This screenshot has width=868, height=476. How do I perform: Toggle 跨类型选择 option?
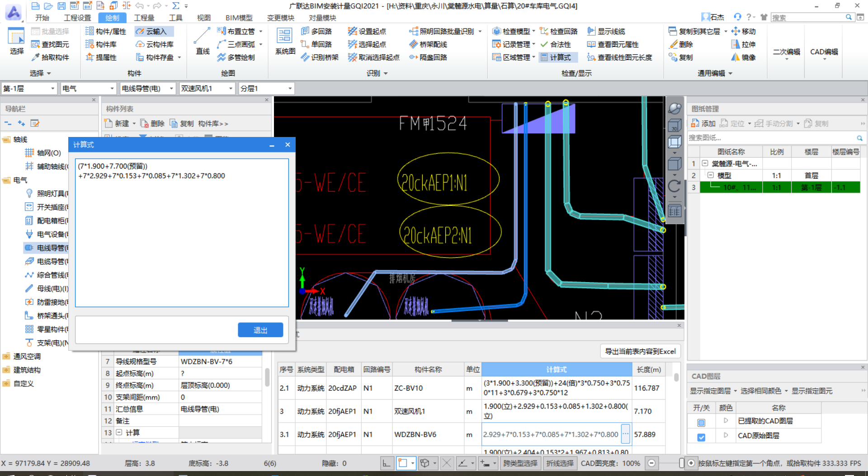520,463
